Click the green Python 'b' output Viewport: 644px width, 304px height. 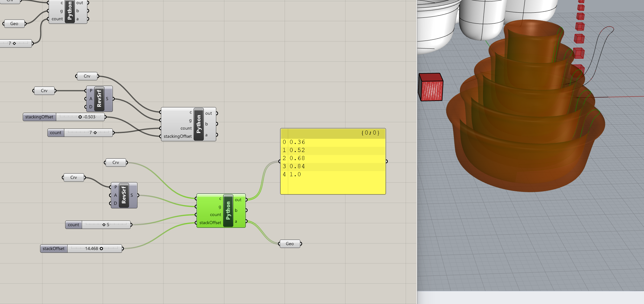236,210
